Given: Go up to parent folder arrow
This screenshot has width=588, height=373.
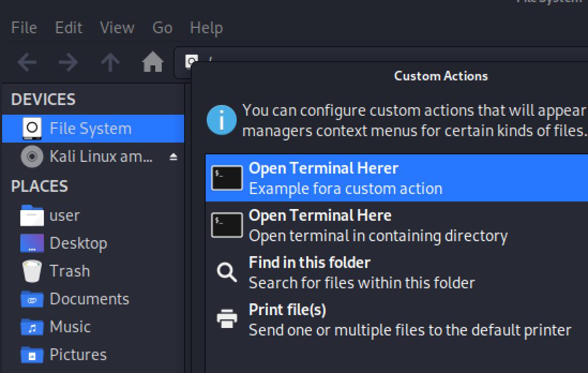Looking at the screenshot, I should coord(110,63).
